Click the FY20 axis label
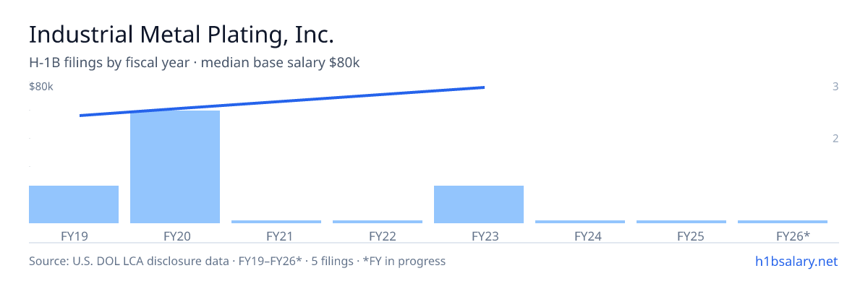The width and height of the screenshot is (868, 289). (x=175, y=236)
